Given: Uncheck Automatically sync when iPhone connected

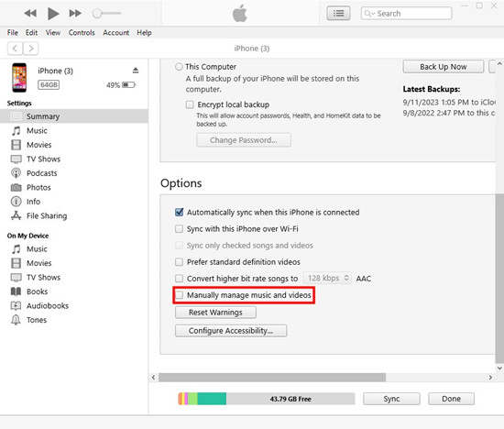Looking at the screenshot, I should tap(179, 212).
